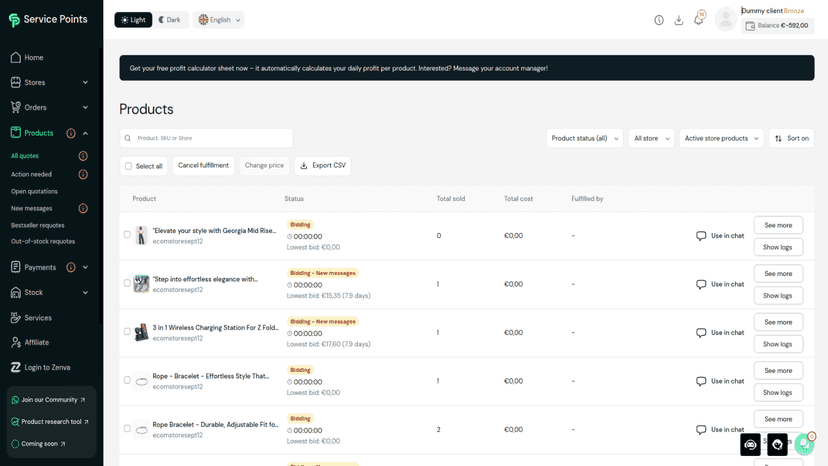This screenshot has width=828, height=466.
Task: Click the Service Points logo icon
Action: tap(14, 20)
